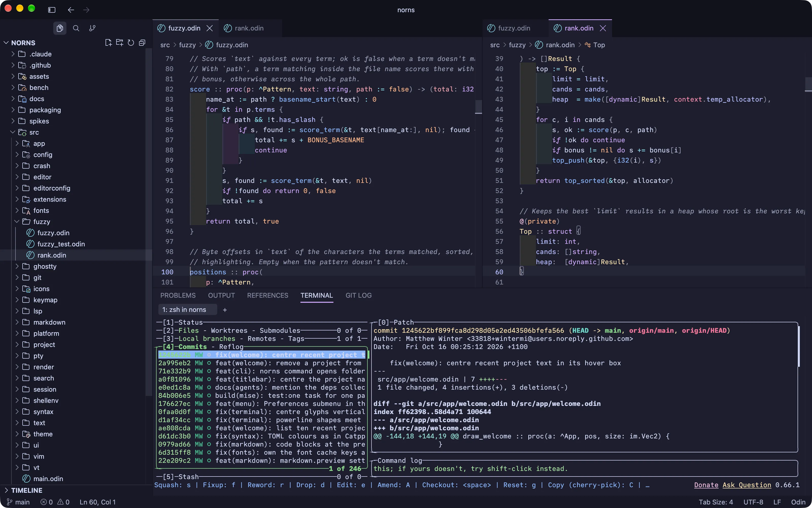
Task: Collapse the fuzzy folder
Action: (17, 222)
